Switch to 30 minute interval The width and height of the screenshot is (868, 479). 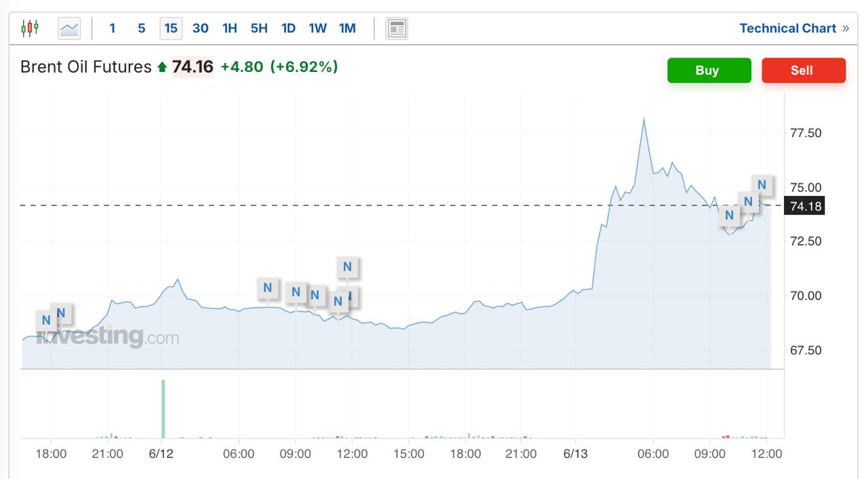coord(200,28)
